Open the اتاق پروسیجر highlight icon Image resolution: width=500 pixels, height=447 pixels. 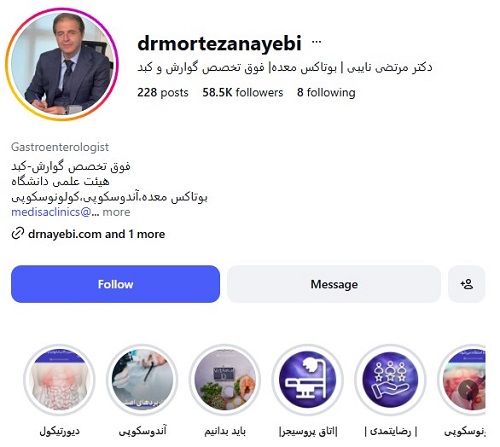308,380
